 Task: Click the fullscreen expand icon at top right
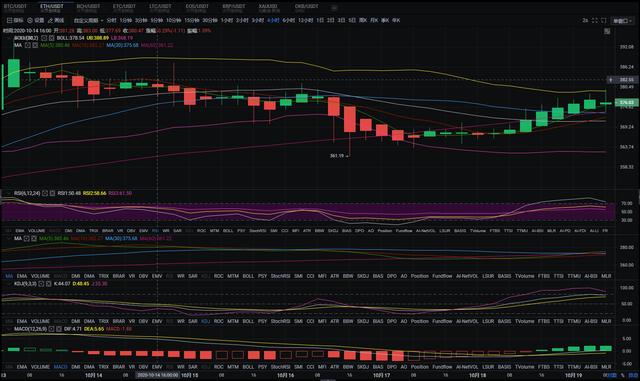[595, 20]
